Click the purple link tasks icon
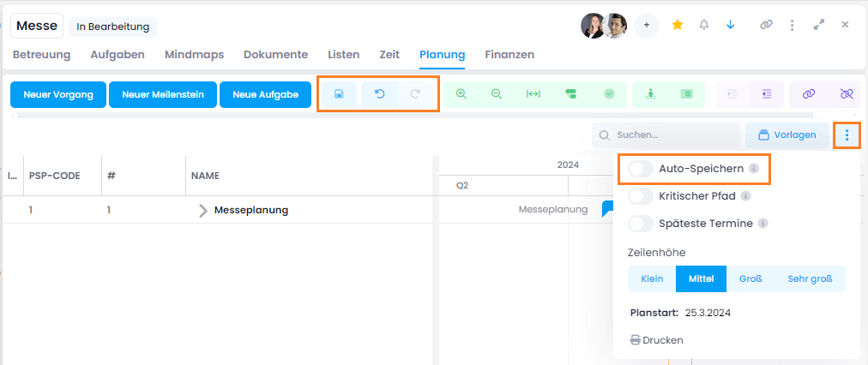 point(808,94)
